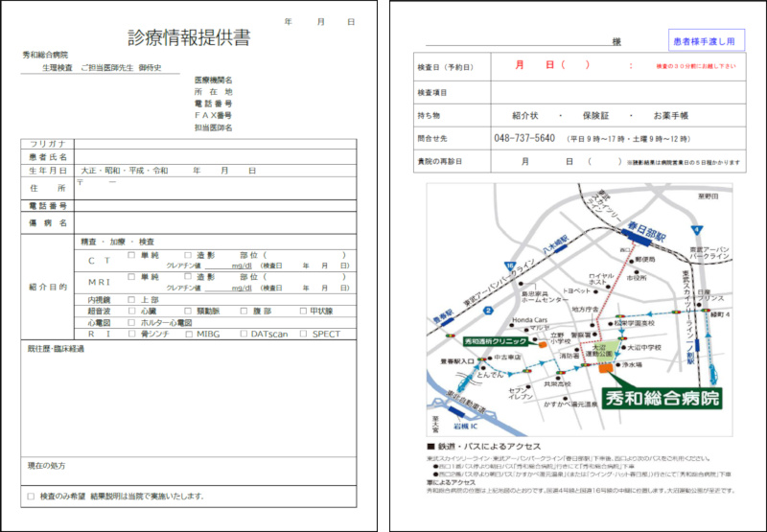This screenshot has width=767, height=532.
Task: Tick the MRI row 造影 checkbox
Action: (x=188, y=276)
